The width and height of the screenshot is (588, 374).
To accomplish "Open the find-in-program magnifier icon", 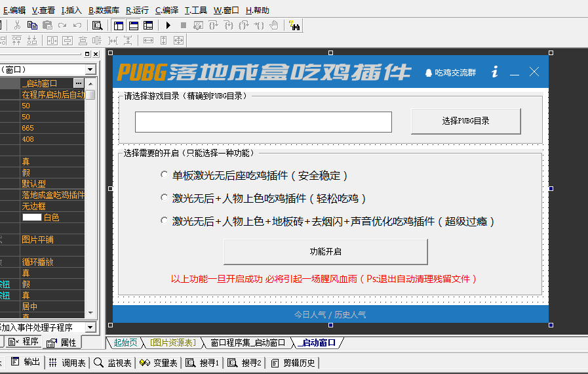I will tap(97, 25).
